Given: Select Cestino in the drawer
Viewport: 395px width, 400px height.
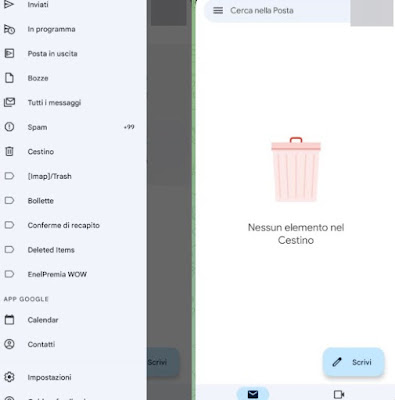Looking at the screenshot, I should (73, 152).
